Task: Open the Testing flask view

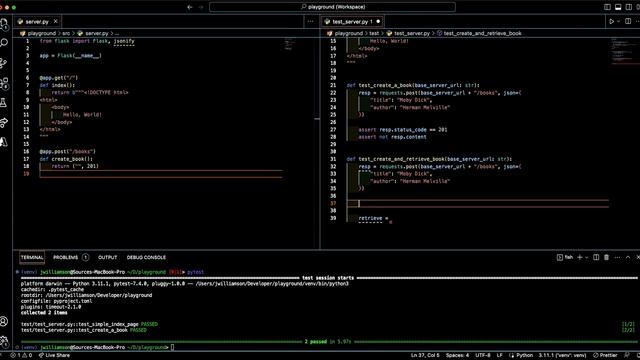Action: [4, 102]
